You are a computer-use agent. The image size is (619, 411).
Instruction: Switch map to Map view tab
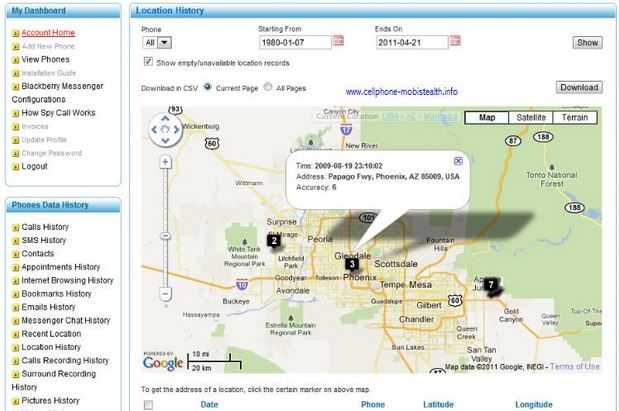(487, 117)
